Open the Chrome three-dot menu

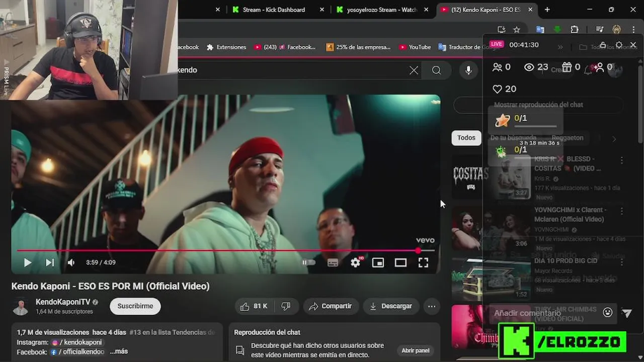[x=633, y=30]
